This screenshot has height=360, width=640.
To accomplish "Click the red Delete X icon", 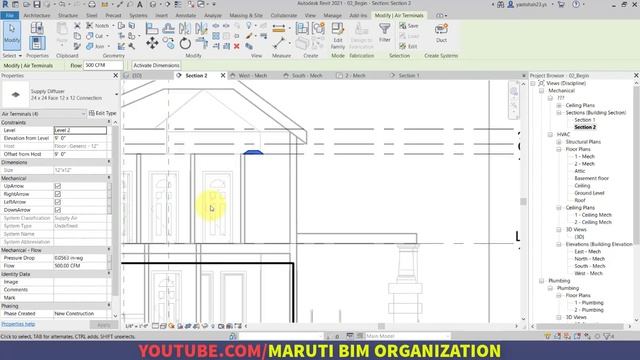I will click(x=236, y=47).
